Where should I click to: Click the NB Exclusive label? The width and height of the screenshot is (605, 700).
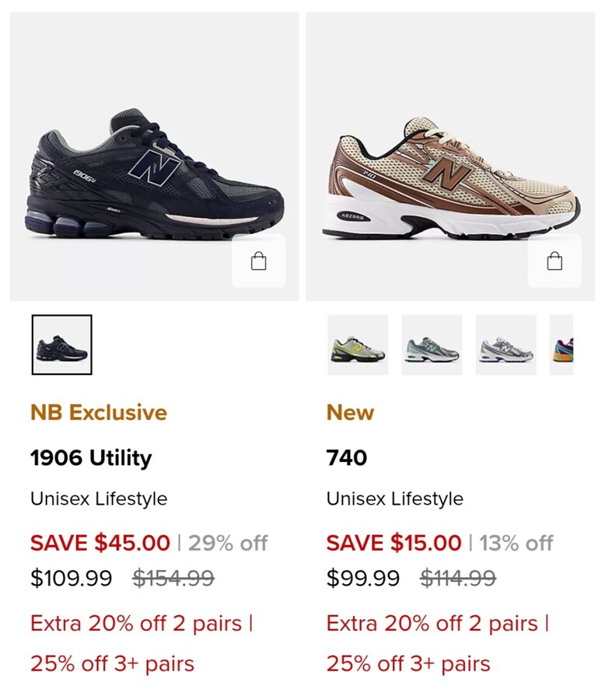(99, 412)
